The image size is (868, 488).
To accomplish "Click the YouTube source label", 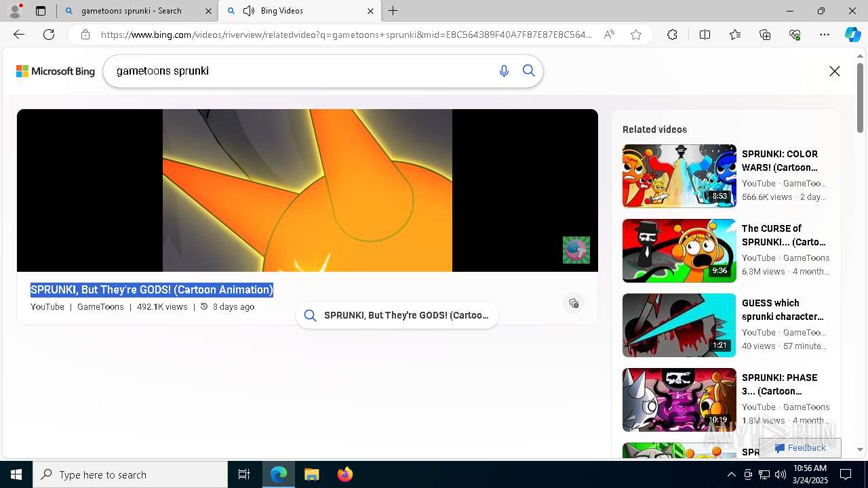I will [47, 307].
